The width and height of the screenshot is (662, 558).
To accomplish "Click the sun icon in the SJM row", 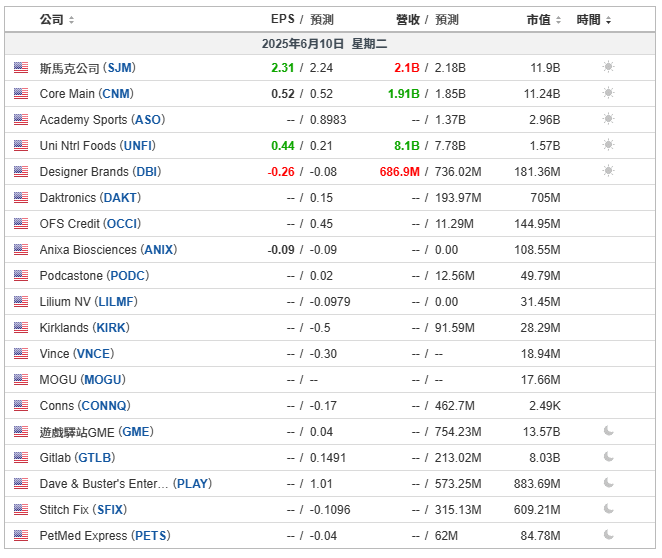I will click(608, 67).
